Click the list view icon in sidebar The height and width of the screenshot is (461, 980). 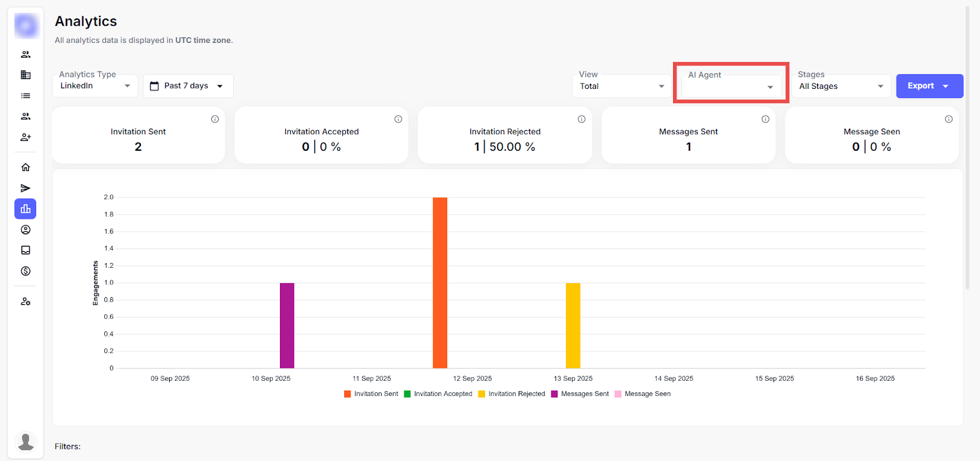(x=26, y=96)
